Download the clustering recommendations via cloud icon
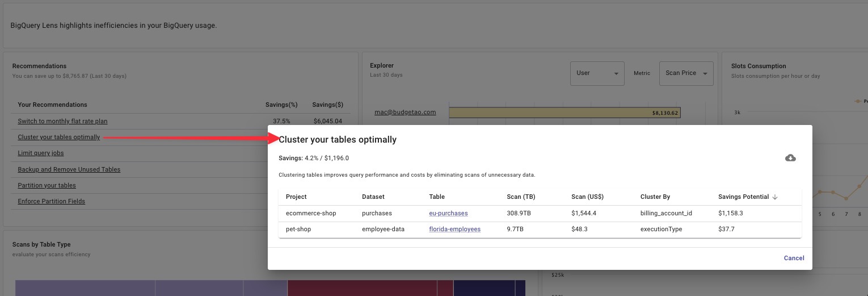 point(790,158)
